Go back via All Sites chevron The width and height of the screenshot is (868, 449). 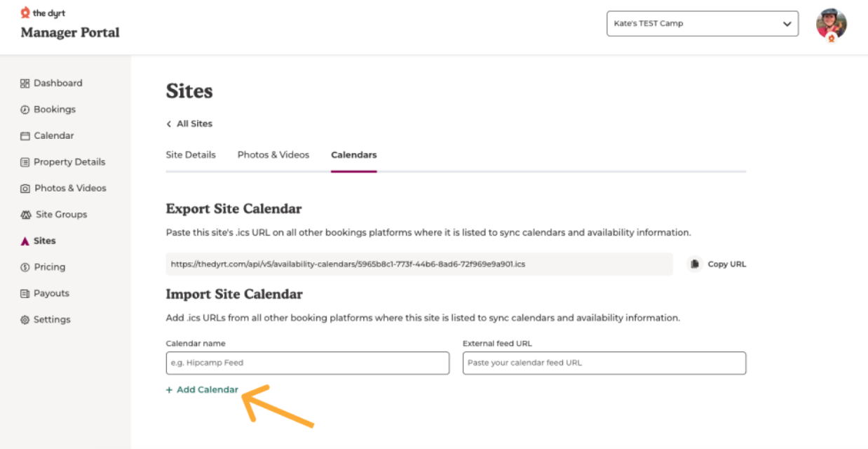[x=169, y=123]
